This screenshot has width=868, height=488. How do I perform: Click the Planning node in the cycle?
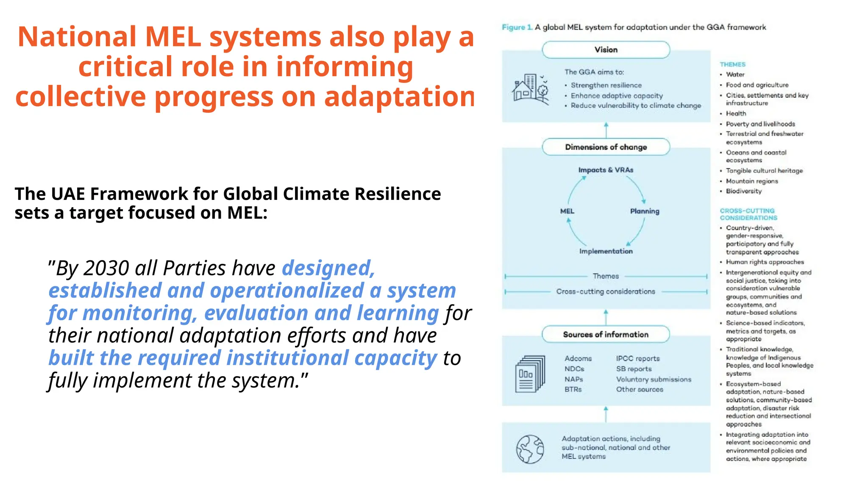(644, 211)
